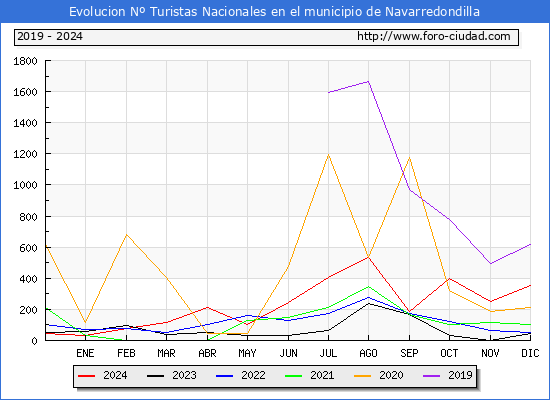Click the JUN month axis label
550x400 pixels.
coord(288,353)
